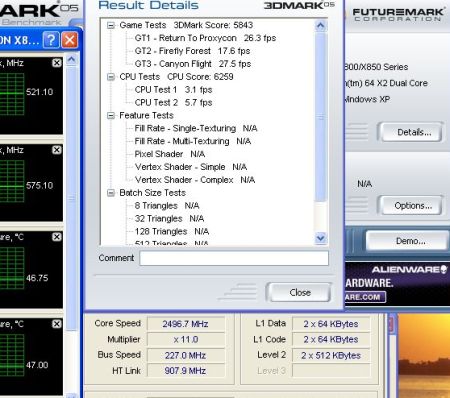Select GT3 - Canyon Flight result
Viewport: 450px width, 398px height.
click(x=193, y=64)
